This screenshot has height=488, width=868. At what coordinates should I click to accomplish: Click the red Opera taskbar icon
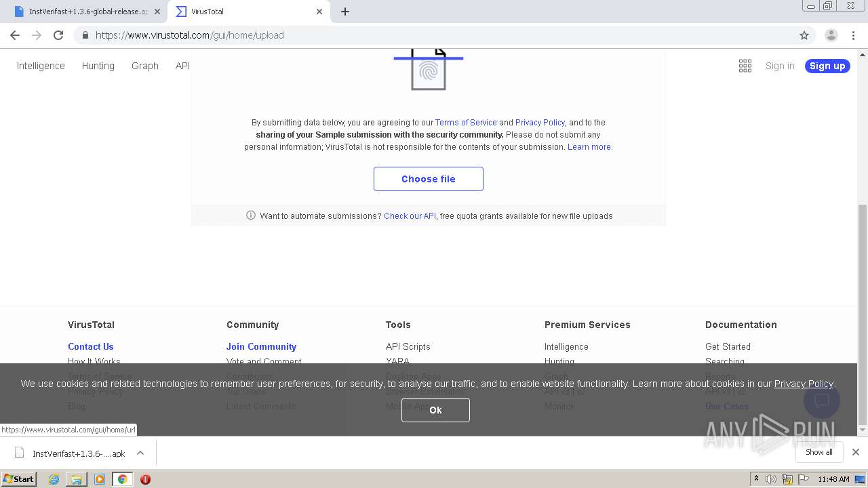145,479
